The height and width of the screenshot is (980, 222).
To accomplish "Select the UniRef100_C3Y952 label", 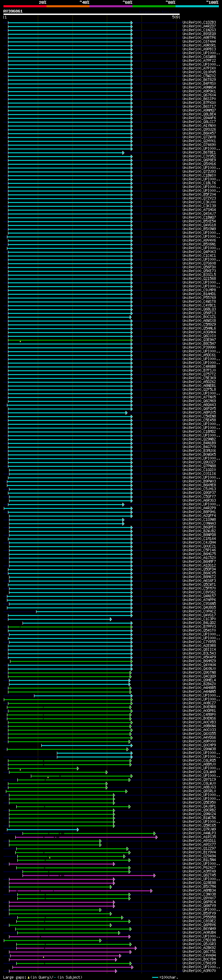I will (x=199, y=156).
